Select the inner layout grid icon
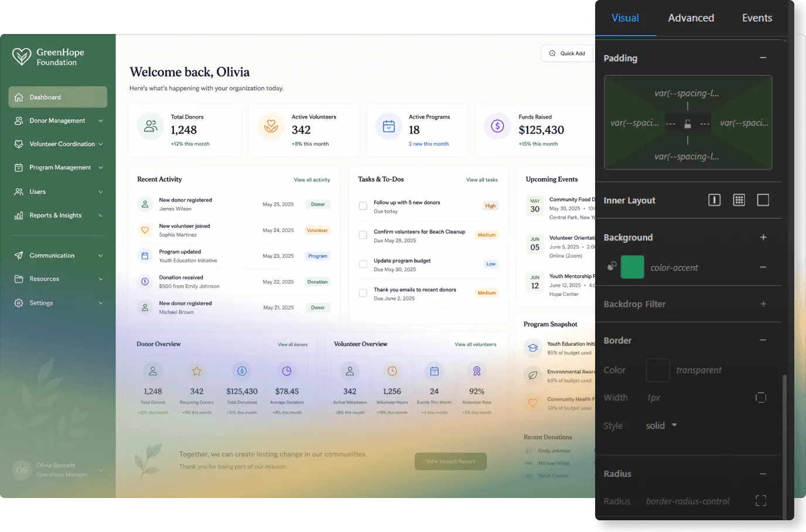The width and height of the screenshot is (806, 532). pyautogui.click(x=739, y=200)
